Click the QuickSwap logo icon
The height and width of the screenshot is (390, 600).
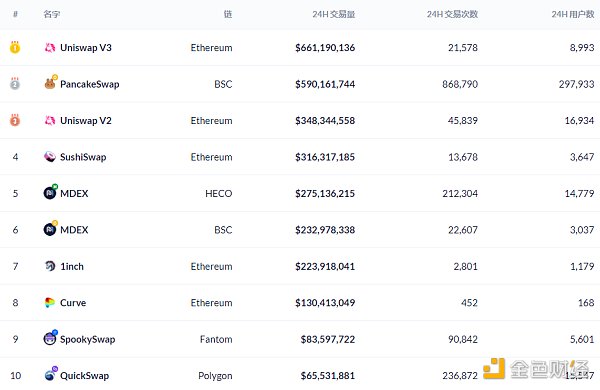pos(50,374)
